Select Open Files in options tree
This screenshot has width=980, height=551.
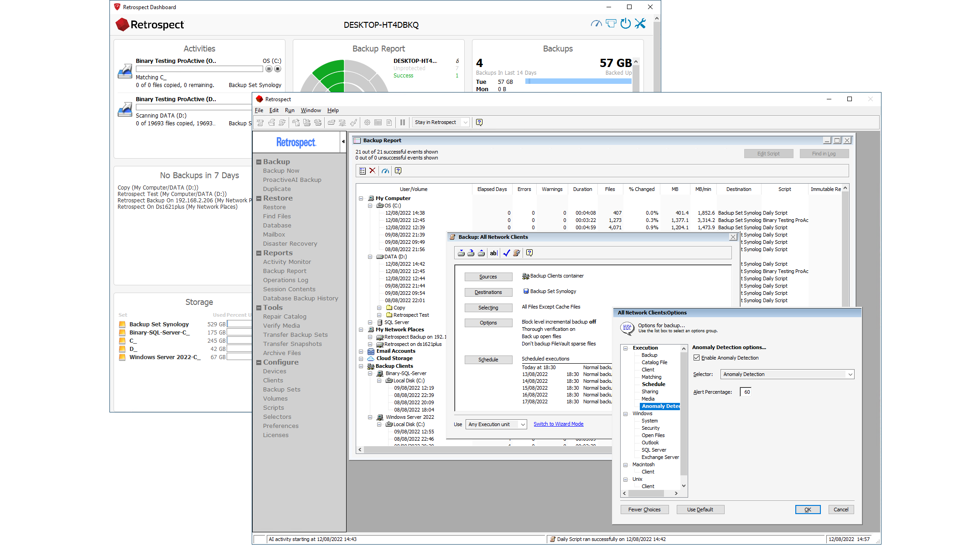click(653, 436)
